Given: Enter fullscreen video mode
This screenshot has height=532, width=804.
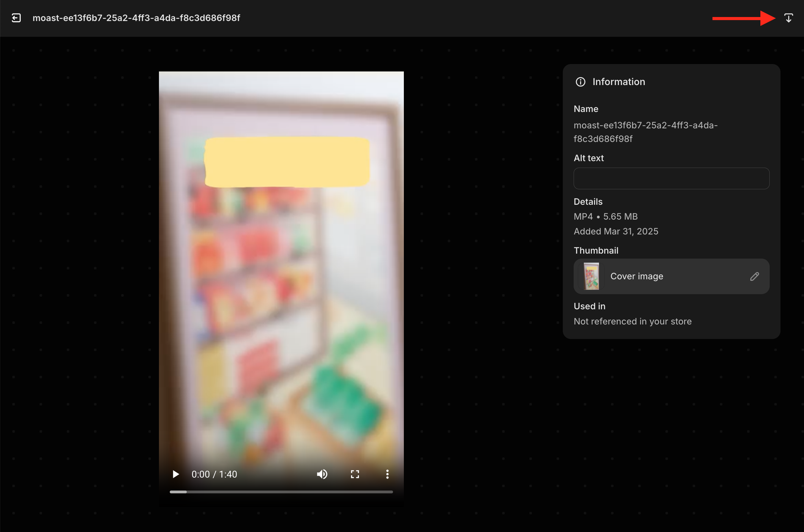Looking at the screenshot, I should (x=355, y=474).
